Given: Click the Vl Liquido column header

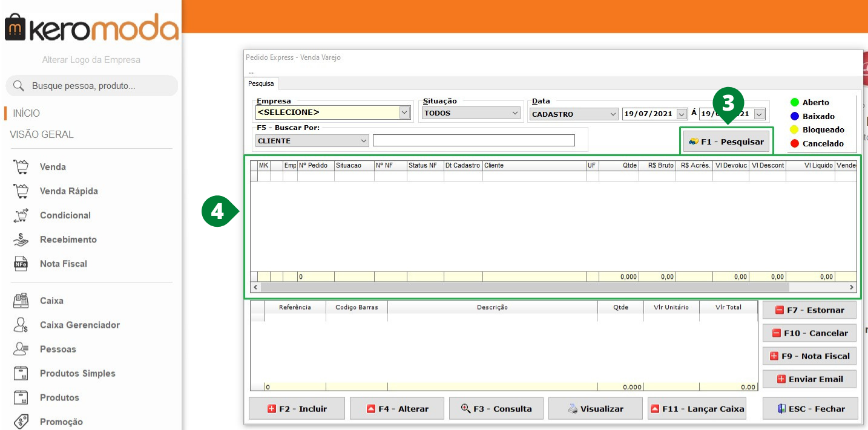Looking at the screenshot, I should pos(810,165).
